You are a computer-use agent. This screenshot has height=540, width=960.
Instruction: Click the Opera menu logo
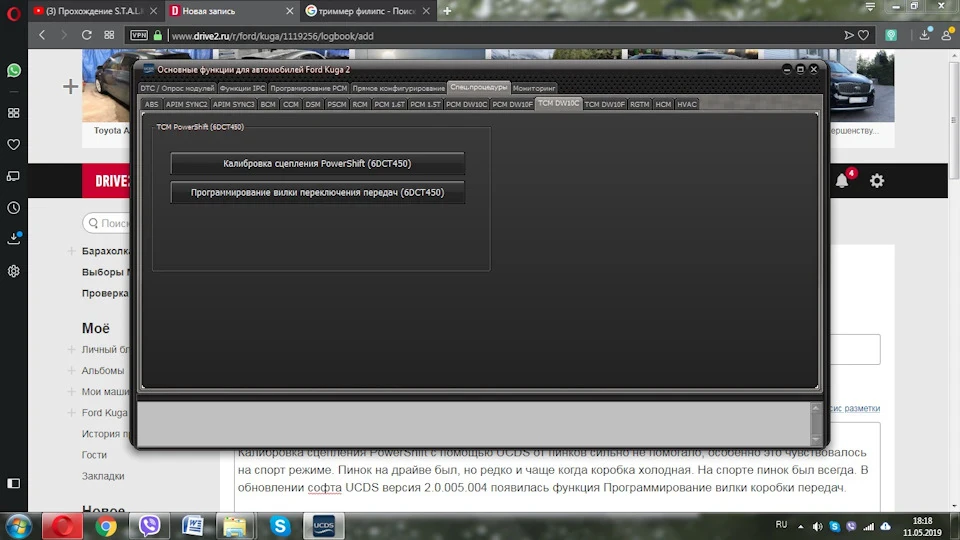tap(13, 13)
